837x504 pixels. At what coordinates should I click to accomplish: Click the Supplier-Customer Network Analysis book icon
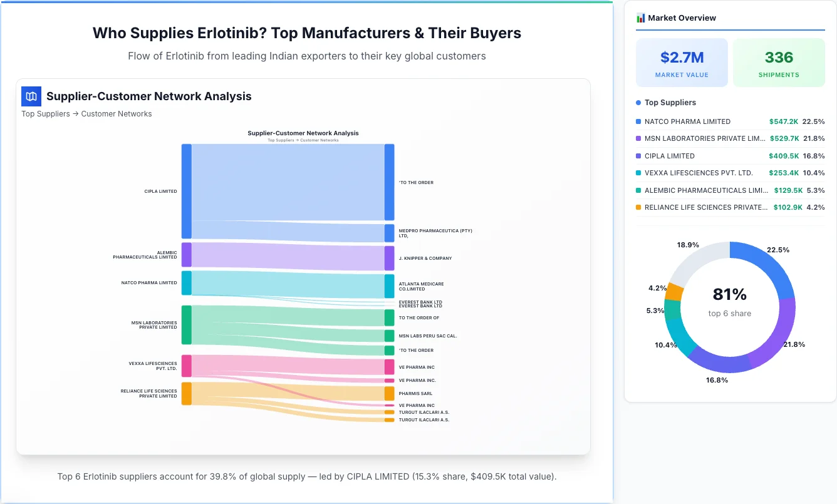coord(31,96)
